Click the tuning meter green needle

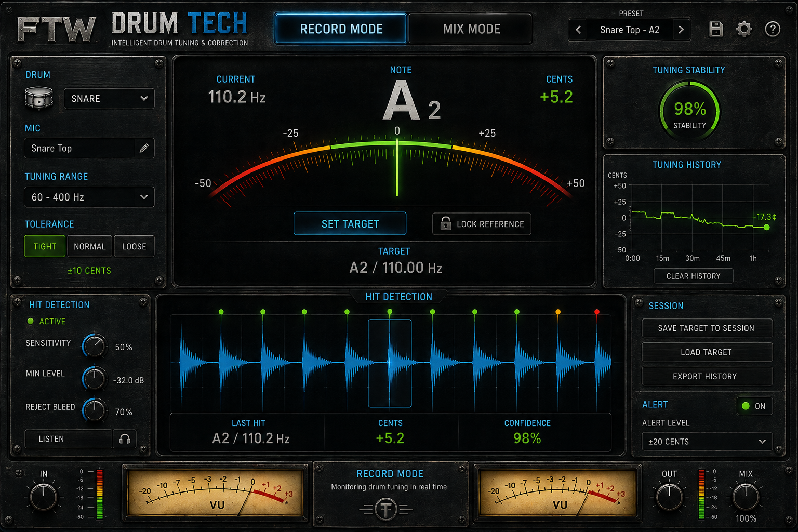tap(397, 167)
